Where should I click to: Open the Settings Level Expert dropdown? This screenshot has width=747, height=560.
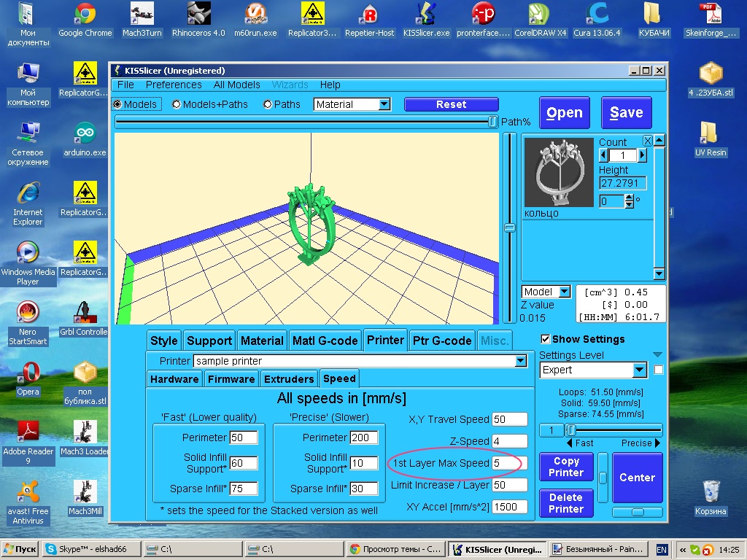[640, 370]
